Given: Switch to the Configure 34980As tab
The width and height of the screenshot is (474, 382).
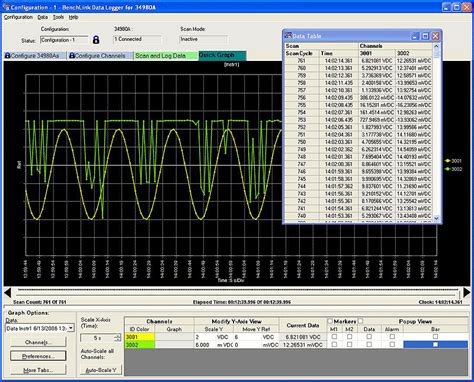Looking at the screenshot, I should pos(35,56).
